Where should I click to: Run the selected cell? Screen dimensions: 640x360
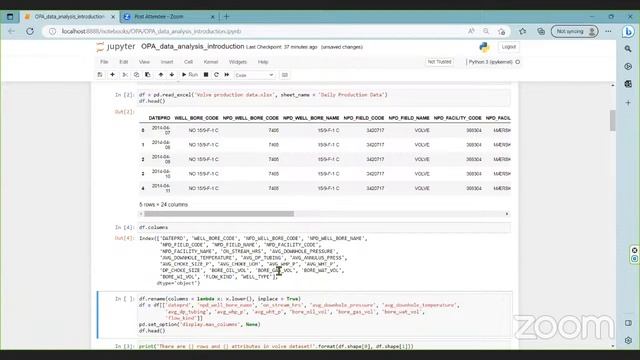[190, 75]
